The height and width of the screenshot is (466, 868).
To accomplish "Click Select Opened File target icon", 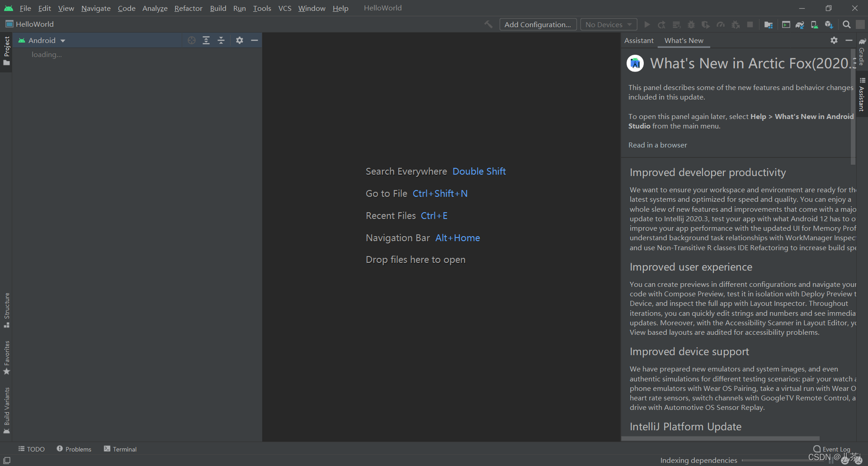I will pos(192,40).
